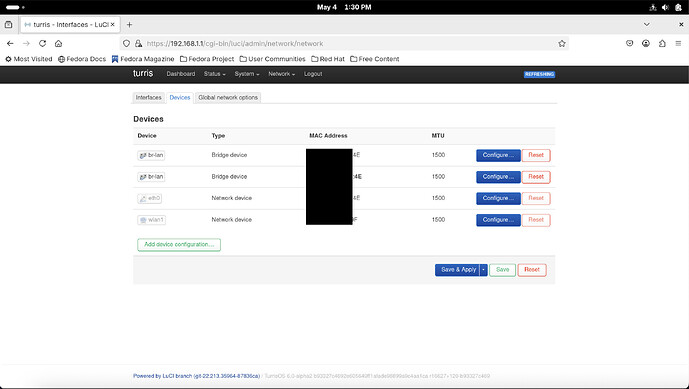The width and height of the screenshot is (689, 389).
Task: Open the system volume indicator
Action: tap(665, 7)
